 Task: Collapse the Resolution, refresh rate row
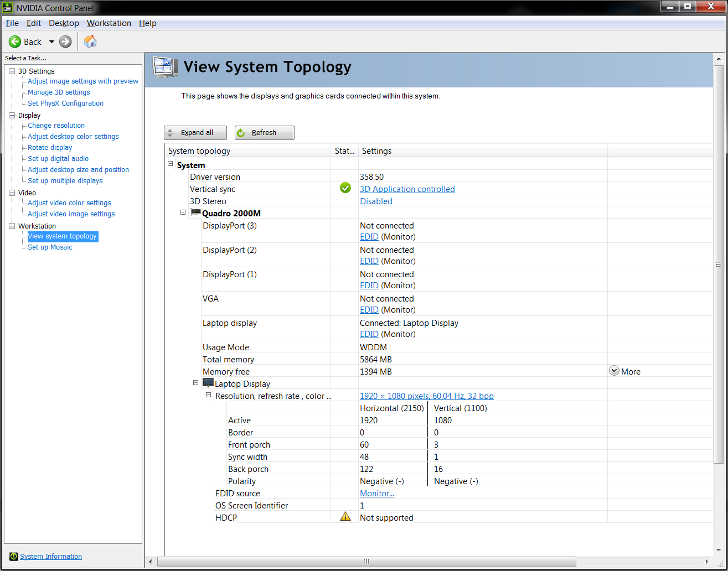click(x=209, y=395)
